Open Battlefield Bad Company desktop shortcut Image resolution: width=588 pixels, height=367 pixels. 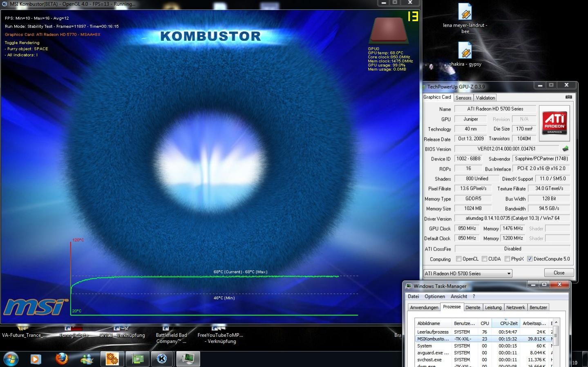click(171, 335)
